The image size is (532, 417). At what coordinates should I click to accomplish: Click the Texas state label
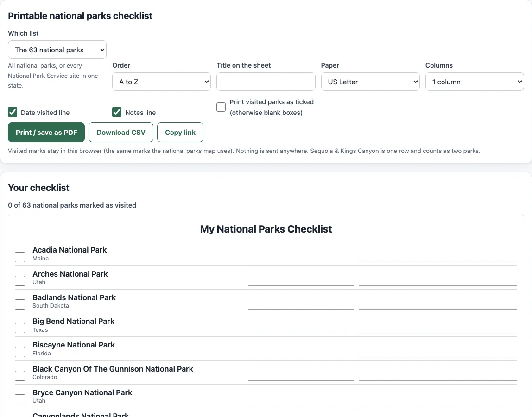(x=40, y=330)
